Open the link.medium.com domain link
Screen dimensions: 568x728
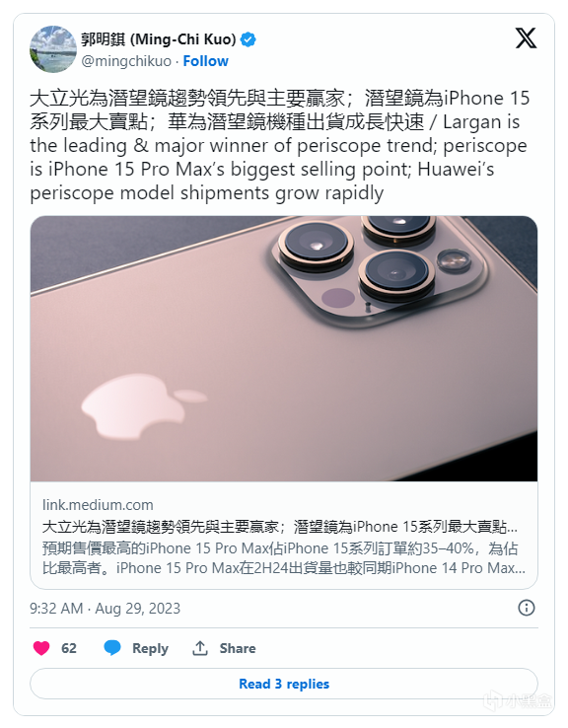pos(98,505)
